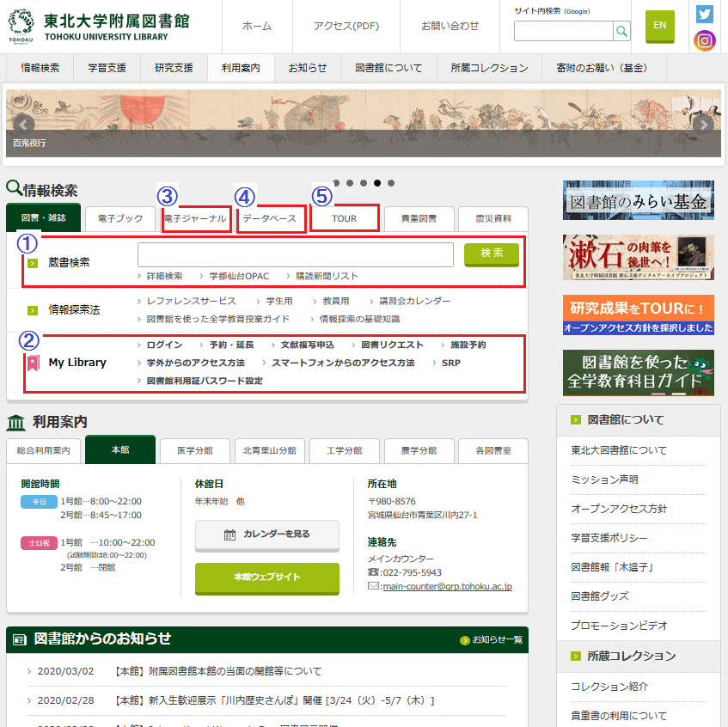Select the middle carousel indicator dot
728x727 pixels.
tap(364, 183)
